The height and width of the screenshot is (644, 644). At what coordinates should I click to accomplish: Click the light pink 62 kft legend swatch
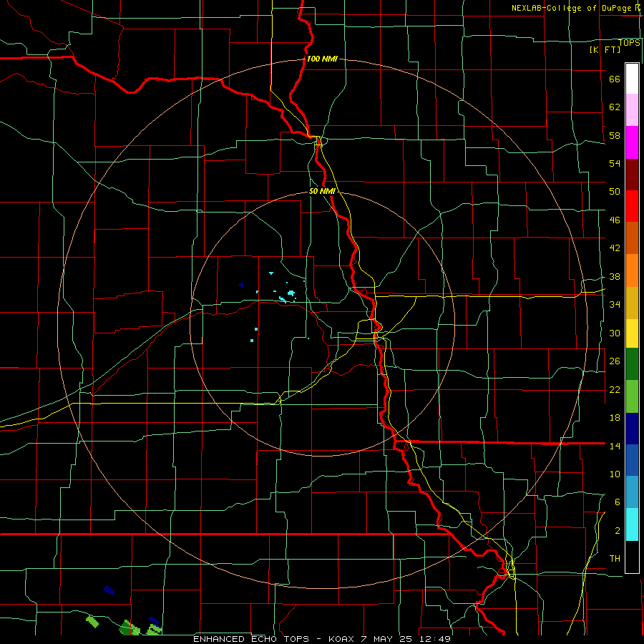click(x=632, y=110)
